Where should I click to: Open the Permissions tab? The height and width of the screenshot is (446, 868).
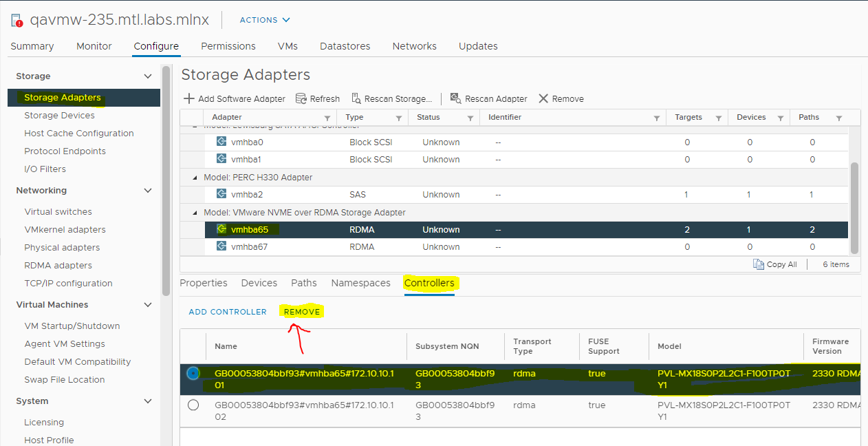pos(228,46)
